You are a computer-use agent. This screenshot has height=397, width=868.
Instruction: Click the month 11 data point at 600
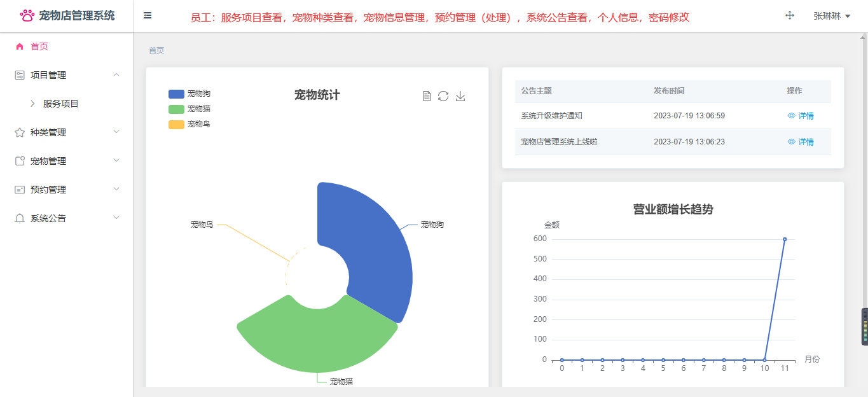pos(785,239)
